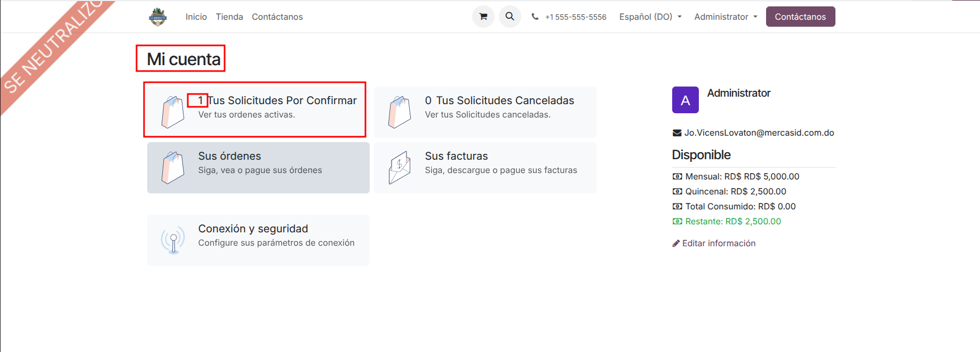Click the Jo.VicensLovaton email address

point(759,133)
